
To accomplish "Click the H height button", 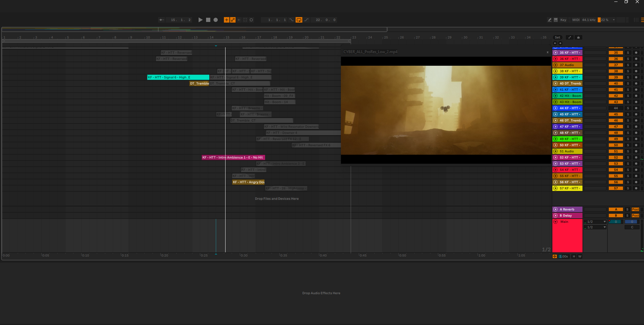I will pyautogui.click(x=574, y=256).
